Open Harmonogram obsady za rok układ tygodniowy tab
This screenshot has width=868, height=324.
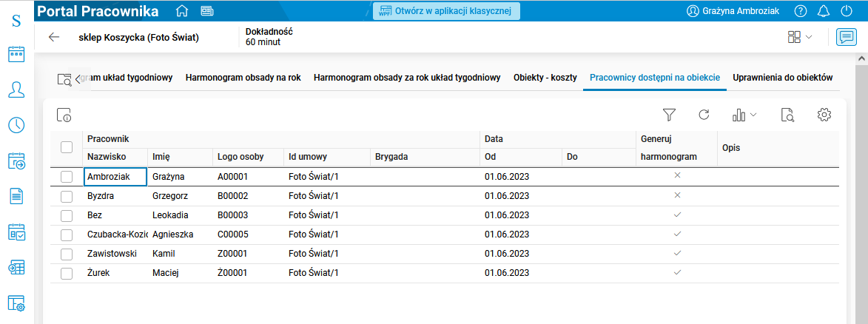click(x=407, y=78)
